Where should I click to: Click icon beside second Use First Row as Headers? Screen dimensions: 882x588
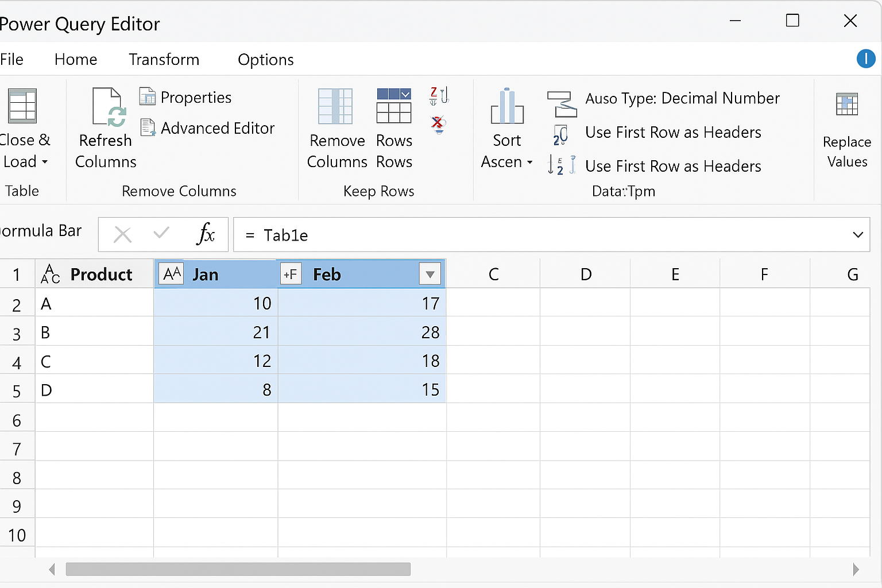pyautogui.click(x=562, y=165)
